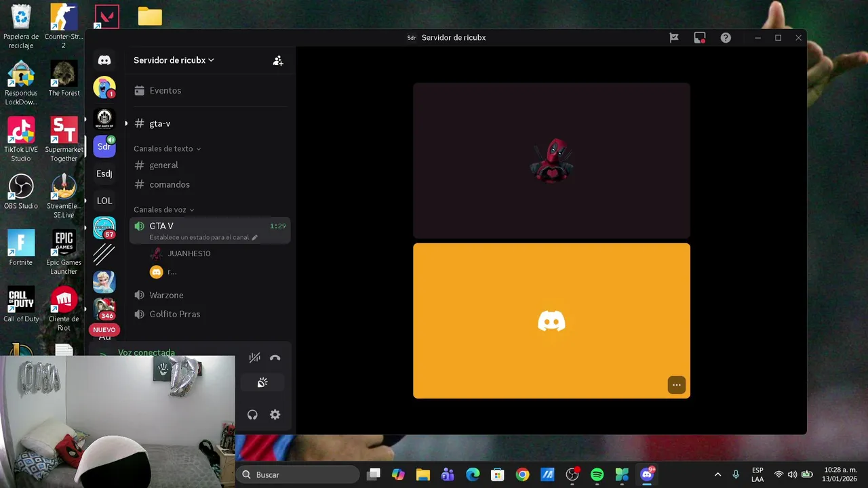Switch to Discord taskbar icon

(647, 474)
